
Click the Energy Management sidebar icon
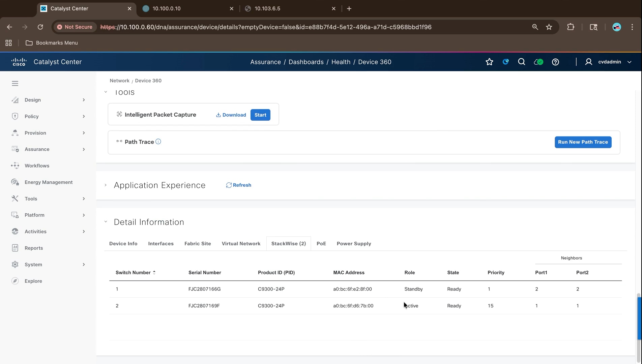click(x=15, y=182)
